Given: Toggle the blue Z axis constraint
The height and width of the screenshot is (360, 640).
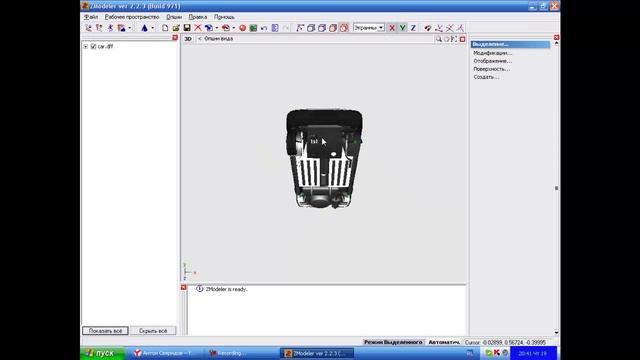Looking at the screenshot, I should tap(413, 28).
